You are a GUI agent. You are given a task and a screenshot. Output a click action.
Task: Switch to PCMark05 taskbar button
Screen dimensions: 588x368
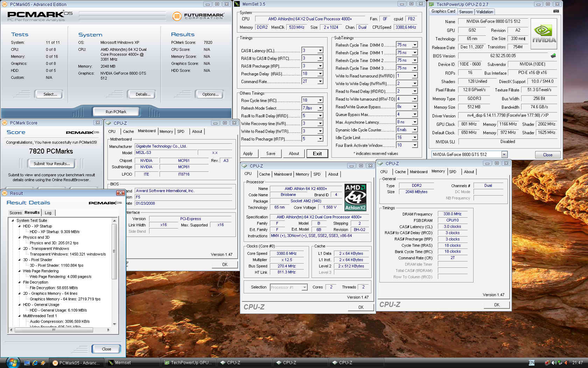(77, 363)
